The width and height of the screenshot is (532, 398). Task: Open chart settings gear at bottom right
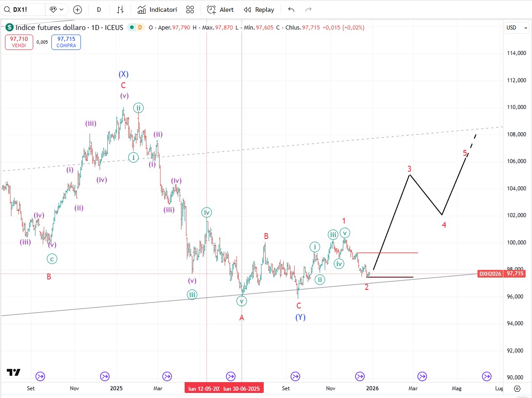(x=517, y=388)
